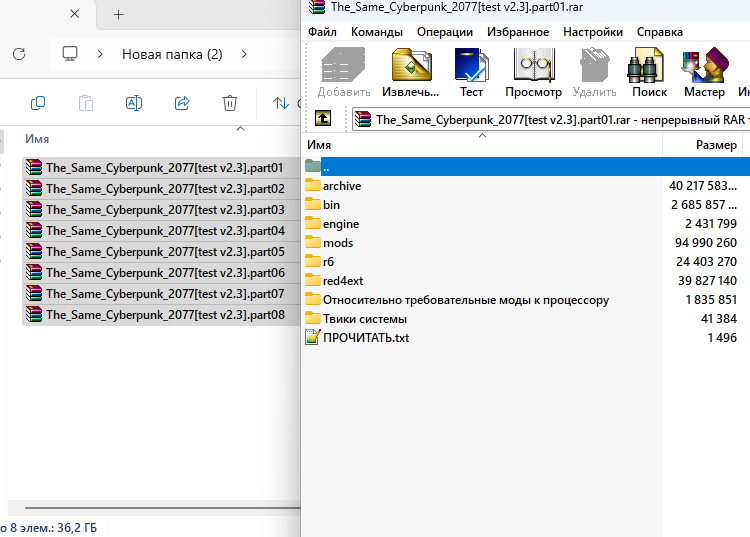This screenshot has height=537, width=750.
Task: Go up one level in WinRAR
Action: pyautogui.click(x=323, y=118)
